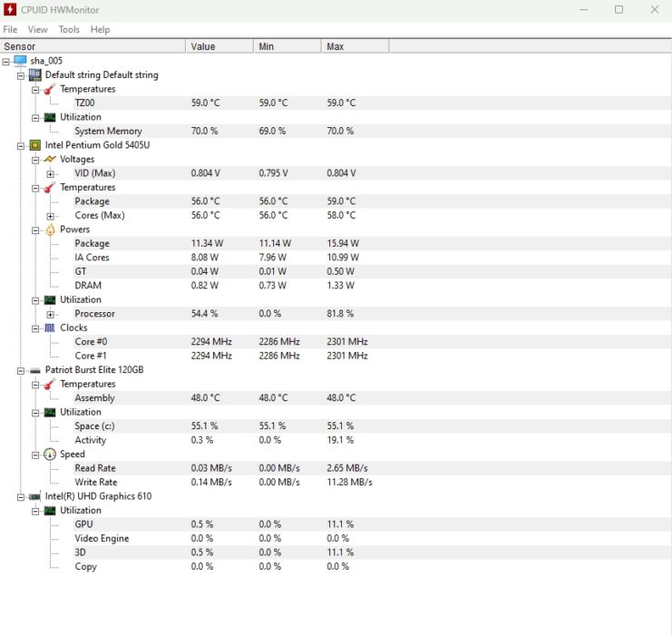Select the Core #1 clock row
The height and width of the screenshot is (636, 672).
click(373, 356)
